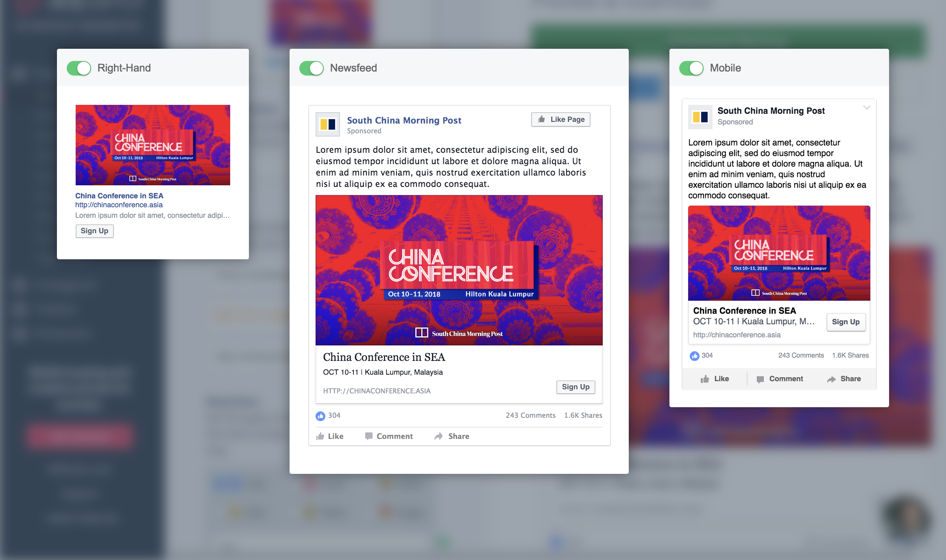Screen dimensions: 946x560
Task: Click blue like reaction icon beside 304 in Newsfeed
Action: coord(320,416)
